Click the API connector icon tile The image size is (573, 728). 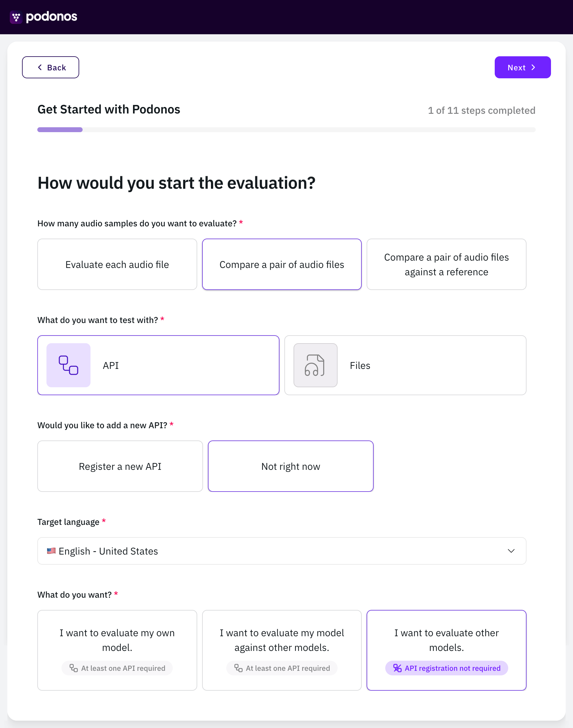coord(68,365)
